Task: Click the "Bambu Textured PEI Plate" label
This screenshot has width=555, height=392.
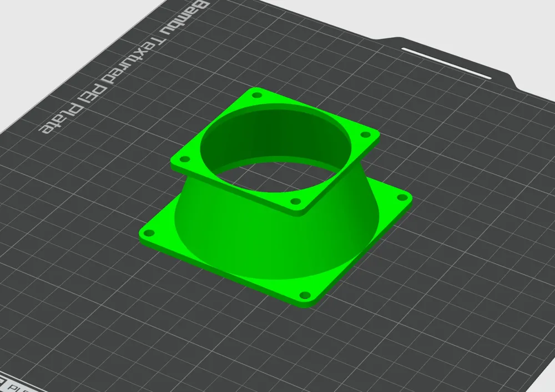Action: [124, 67]
